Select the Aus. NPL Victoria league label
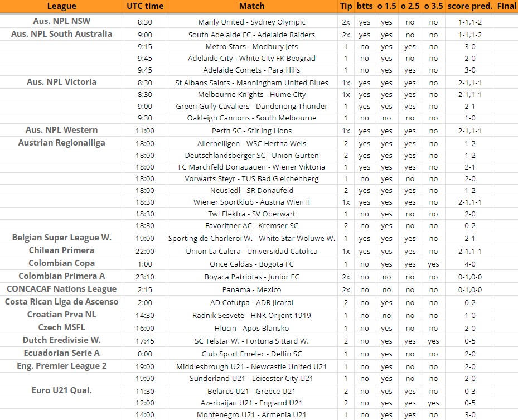Image resolution: width=518 pixels, height=420 pixels. pos(62,82)
